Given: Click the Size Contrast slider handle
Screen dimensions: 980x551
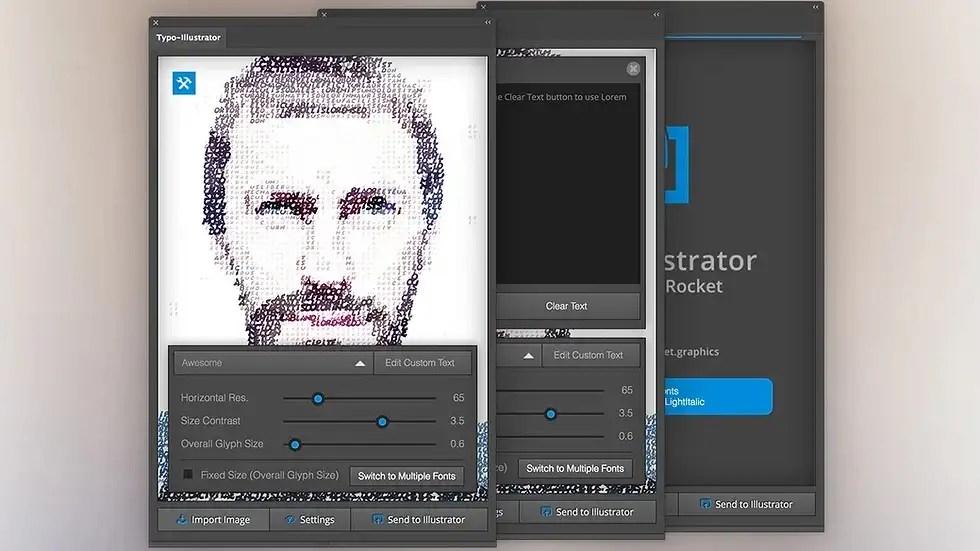Looking at the screenshot, I should (x=382, y=421).
